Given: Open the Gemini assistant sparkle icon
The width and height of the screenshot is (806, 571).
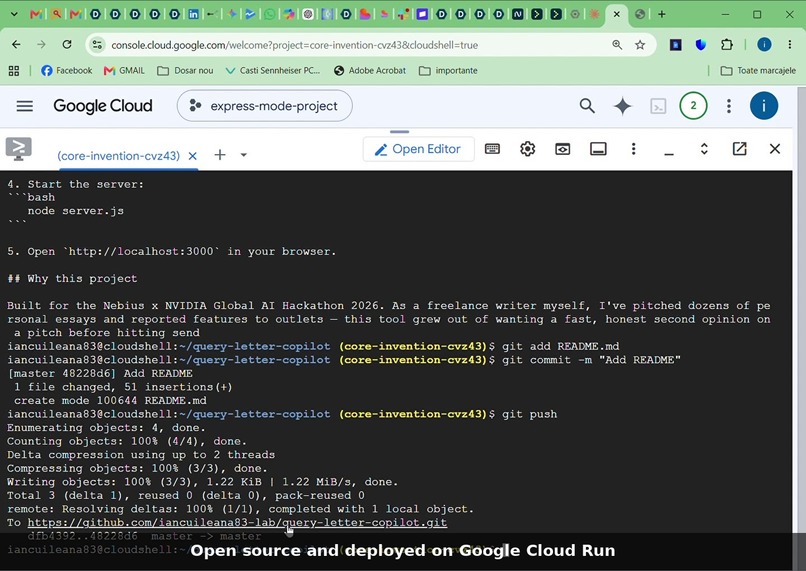Looking at the screenshot, I should (x=622, y=106).
